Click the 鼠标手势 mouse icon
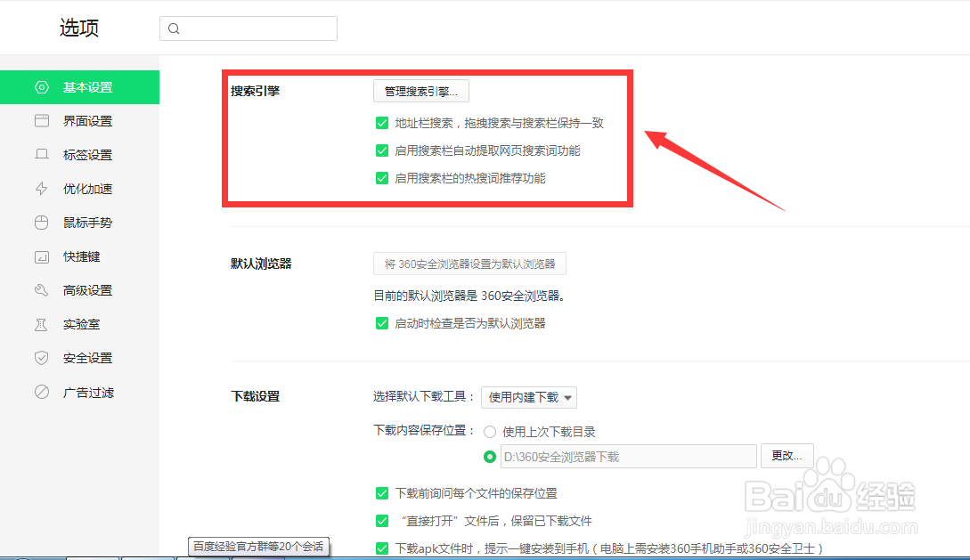The height and width of the screenshot is (560, 970). coord(42,223)
